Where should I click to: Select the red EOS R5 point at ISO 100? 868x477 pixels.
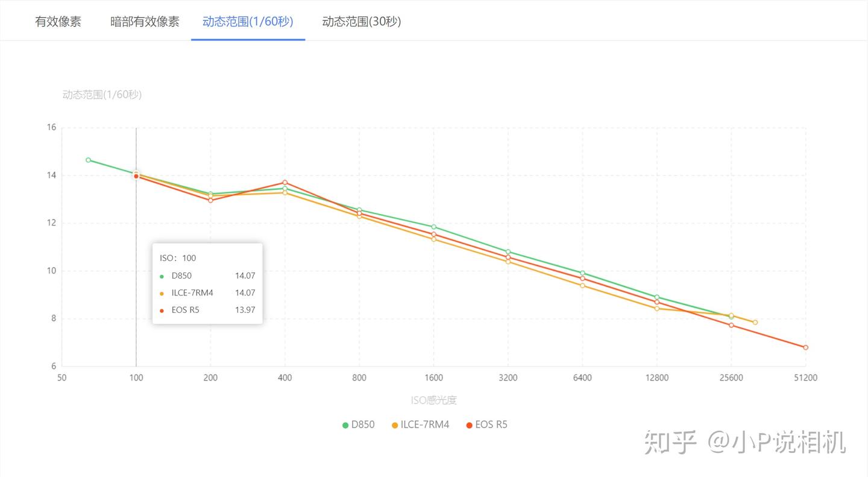pos(136,176)
